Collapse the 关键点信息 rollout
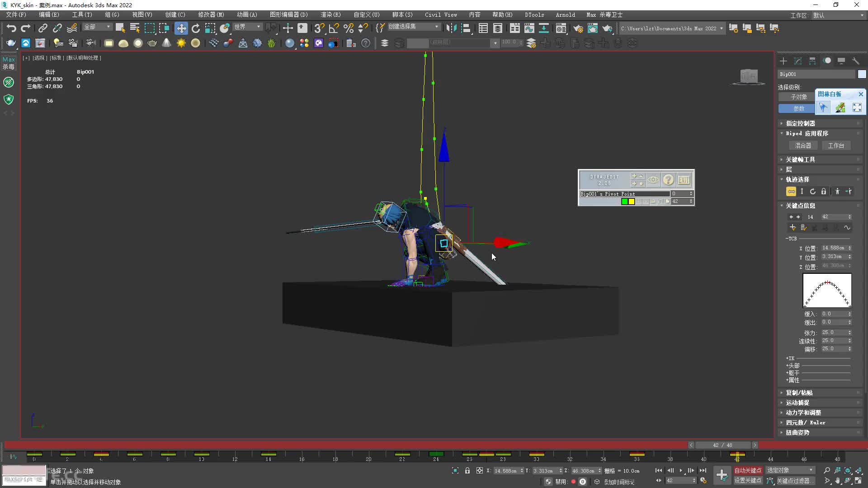 pos(800,206)
